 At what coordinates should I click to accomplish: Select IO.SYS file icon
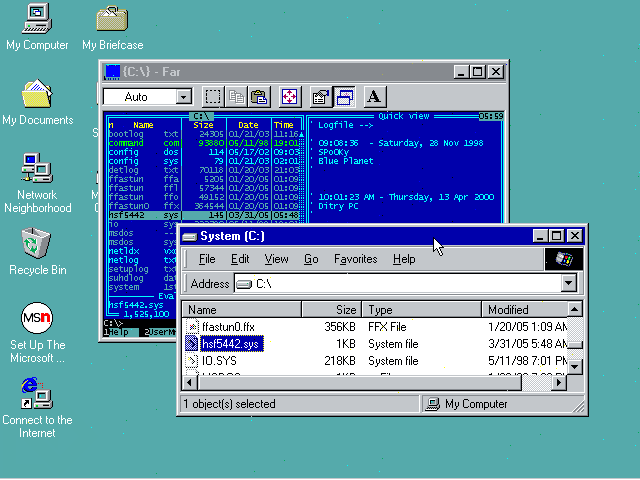191,361
